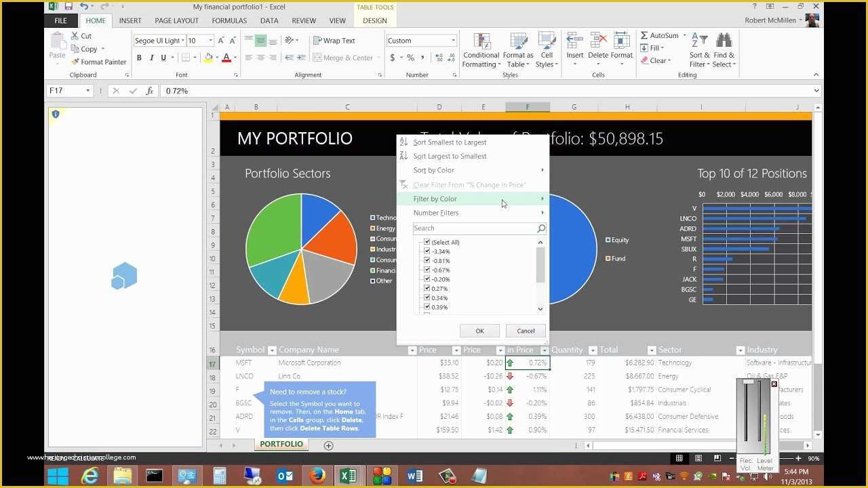868x488 pixels.
Task: Open Sector column filter dropdown
Action: [x=740, y=350]
